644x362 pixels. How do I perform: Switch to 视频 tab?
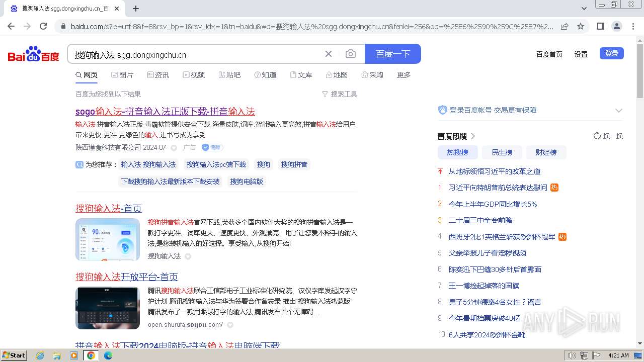tap(194, 75)
